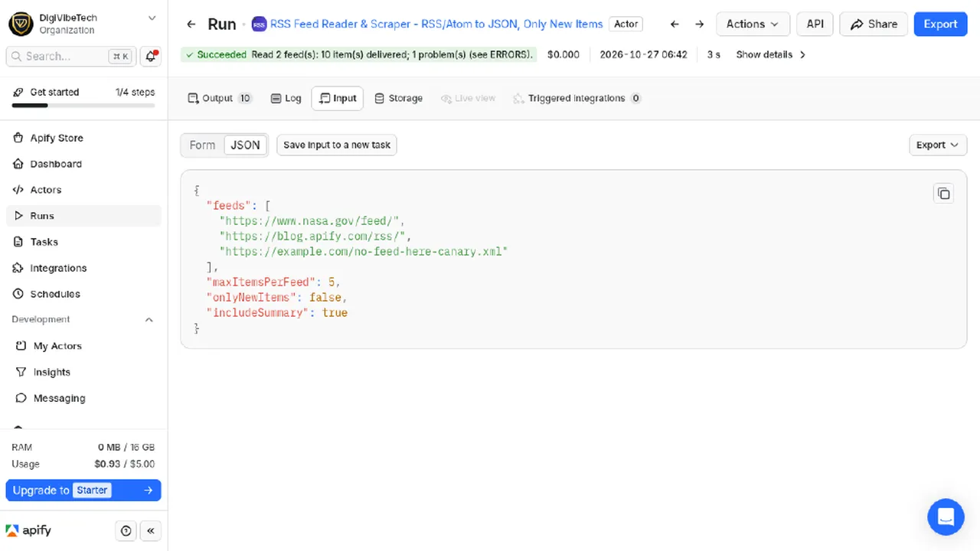Open Integrations in the sidebar
This screenshot has width=980, height=551.
pos(83,268)
